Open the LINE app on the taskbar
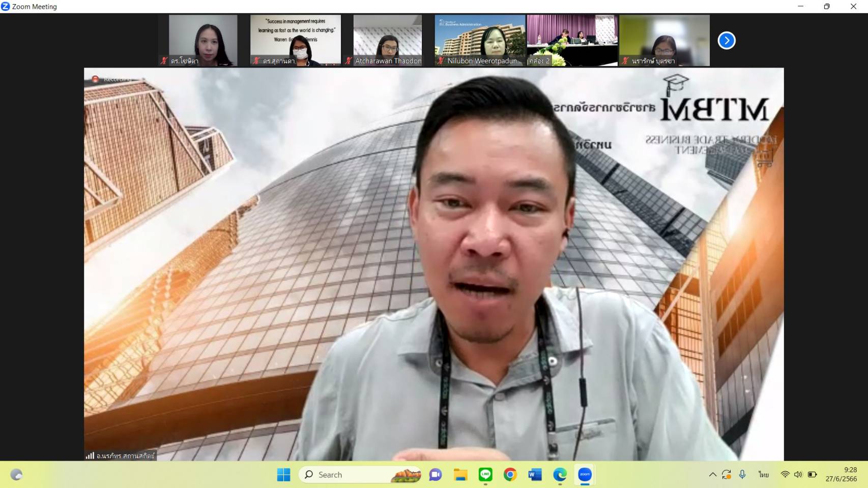This screenshot has height=488, width=868. coord(485,475)
